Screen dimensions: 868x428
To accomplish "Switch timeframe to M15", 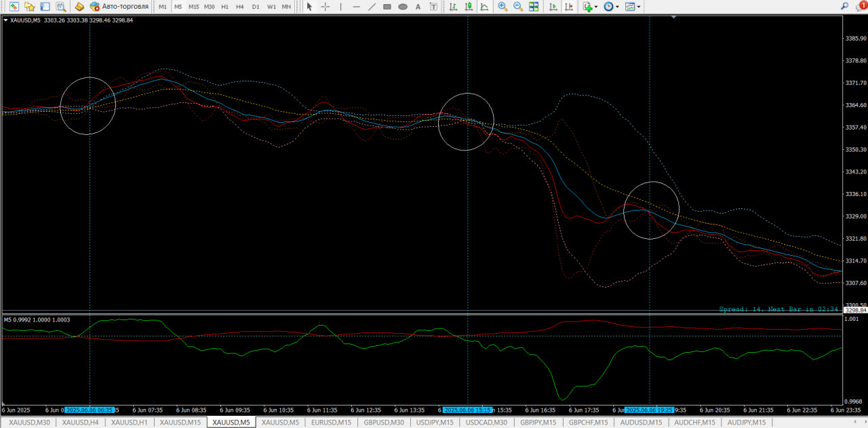I will (194, 7).
